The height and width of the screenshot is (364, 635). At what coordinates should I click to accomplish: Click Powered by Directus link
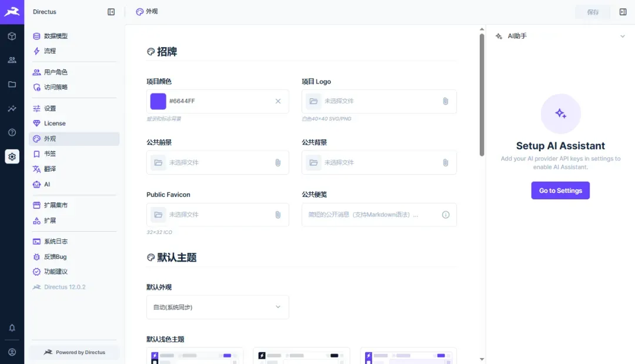(74, 352)
